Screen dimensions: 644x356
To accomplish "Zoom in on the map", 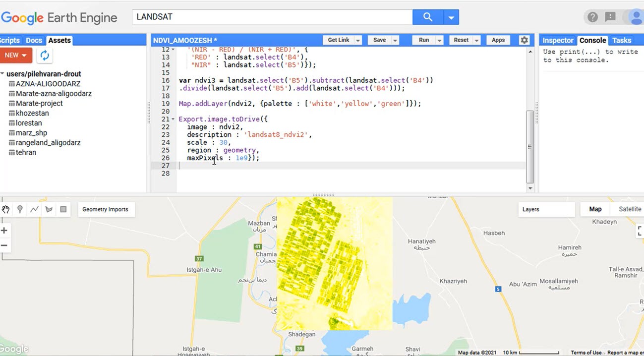I will pos(4,231).
